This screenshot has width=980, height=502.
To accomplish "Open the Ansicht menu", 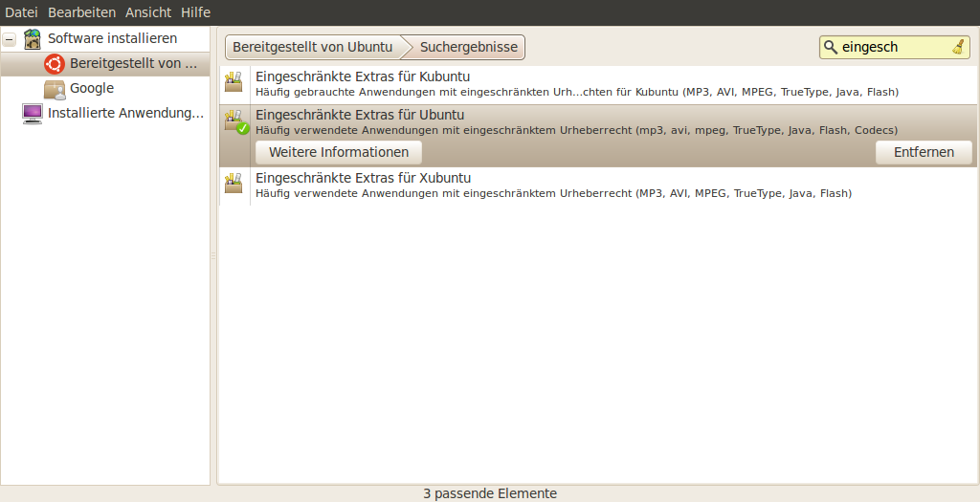I will pyautogui.click(x=148, y=12).
